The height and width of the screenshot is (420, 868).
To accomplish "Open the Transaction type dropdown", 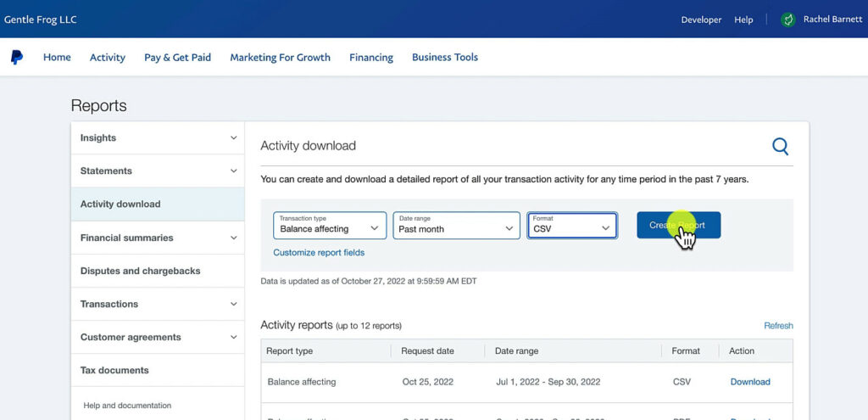I will [330, 225].
